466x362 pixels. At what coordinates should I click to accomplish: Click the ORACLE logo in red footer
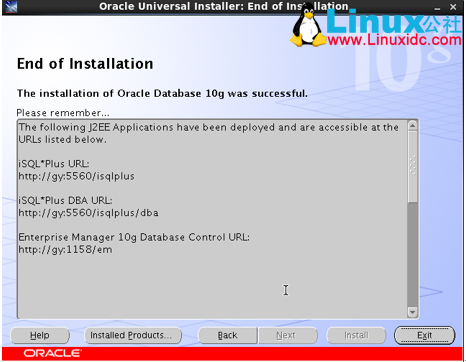pos(52,353)
